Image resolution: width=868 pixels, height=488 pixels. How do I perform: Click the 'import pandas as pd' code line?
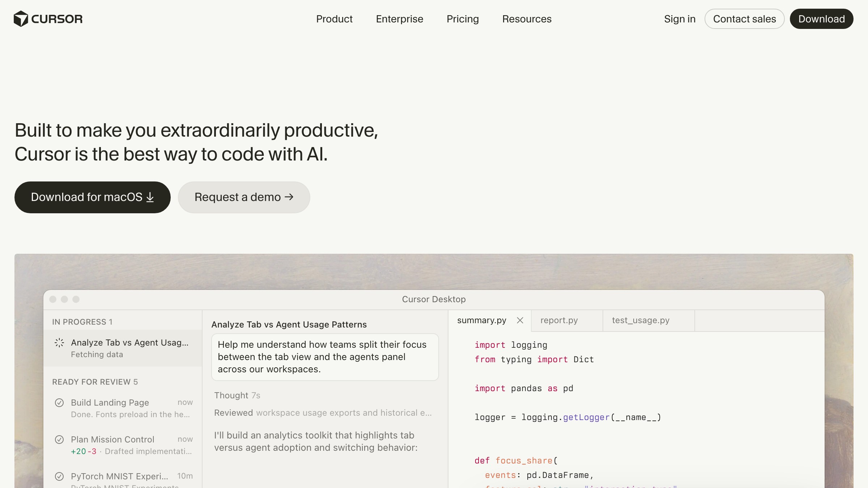[x=524, y=388]
